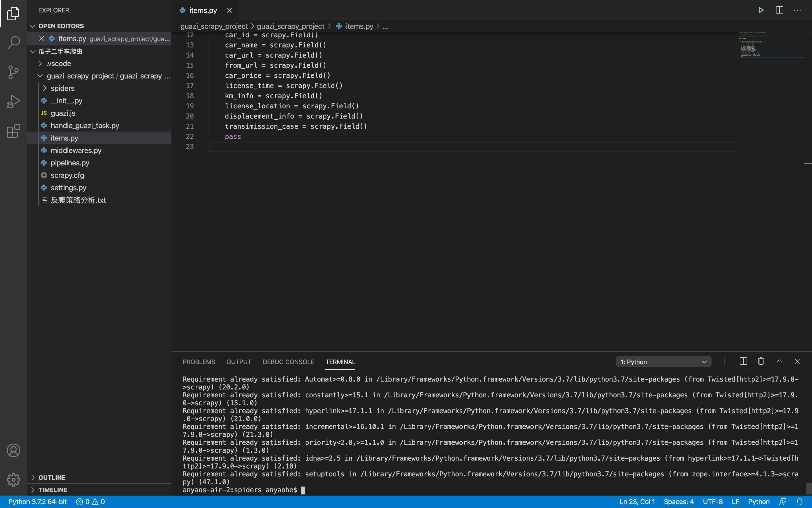Kill the terminal with trash icon
The width and height of the screenshot is (812, 508).
point(761,361)
